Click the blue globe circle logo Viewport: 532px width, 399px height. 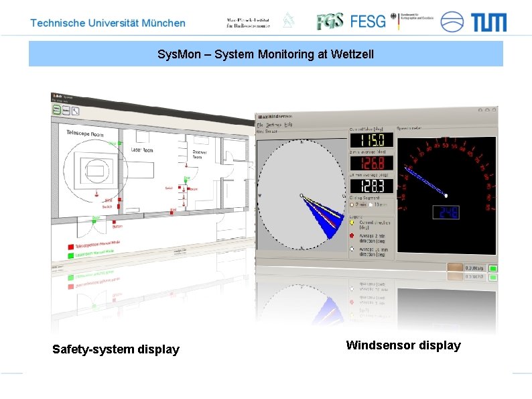click(x=452, y=21)
